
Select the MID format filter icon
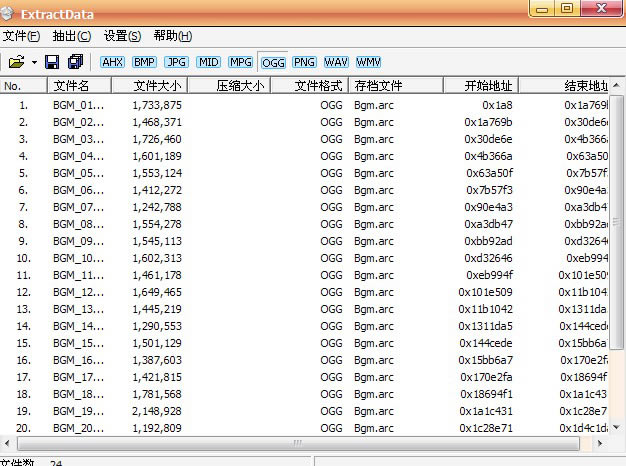pyautogui.click(x=208, y=62)
